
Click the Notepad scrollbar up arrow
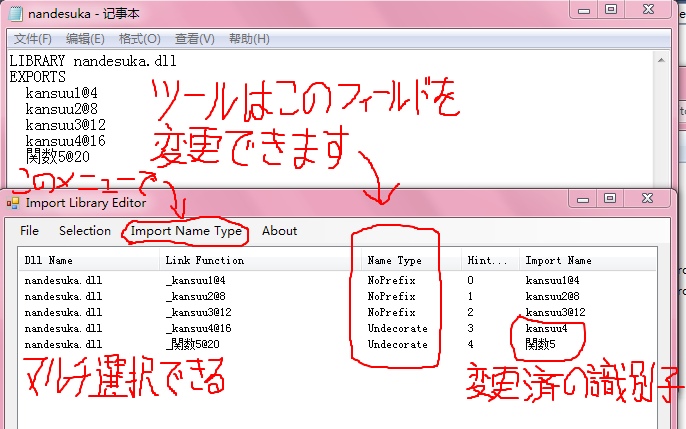point(661,60)
